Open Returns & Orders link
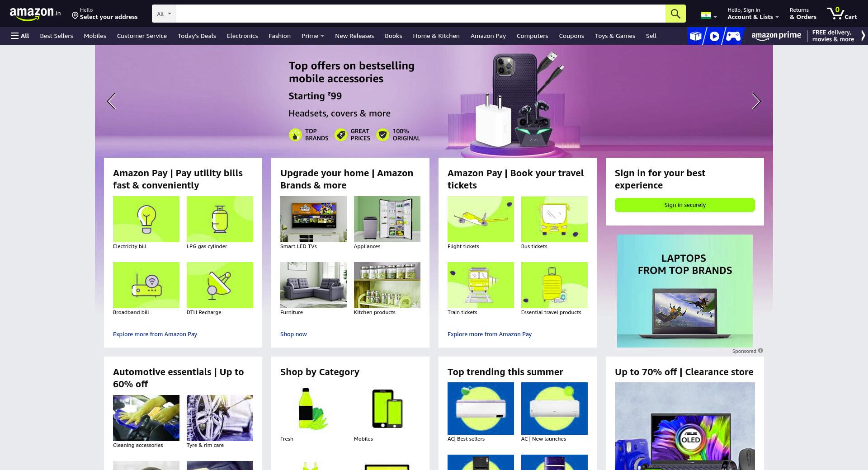Image resolution: width=868 pixels, height=470 pixels. point(803,14)
